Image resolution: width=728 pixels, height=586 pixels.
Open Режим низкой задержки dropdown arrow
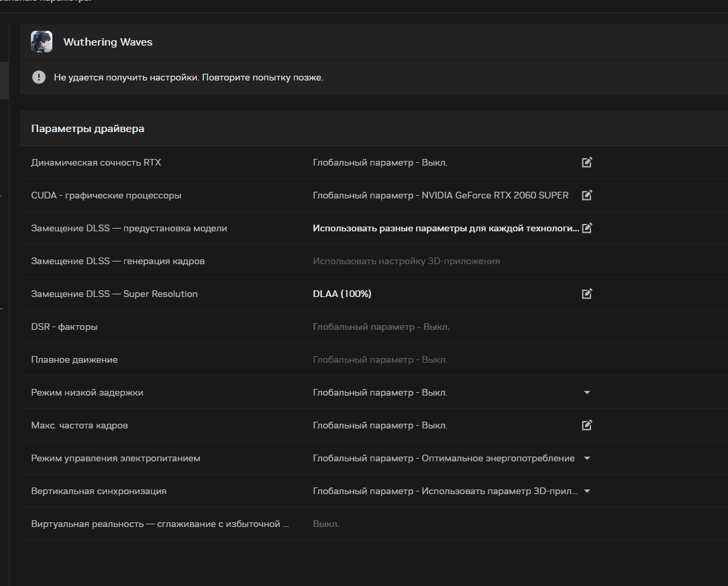[587, 392]
